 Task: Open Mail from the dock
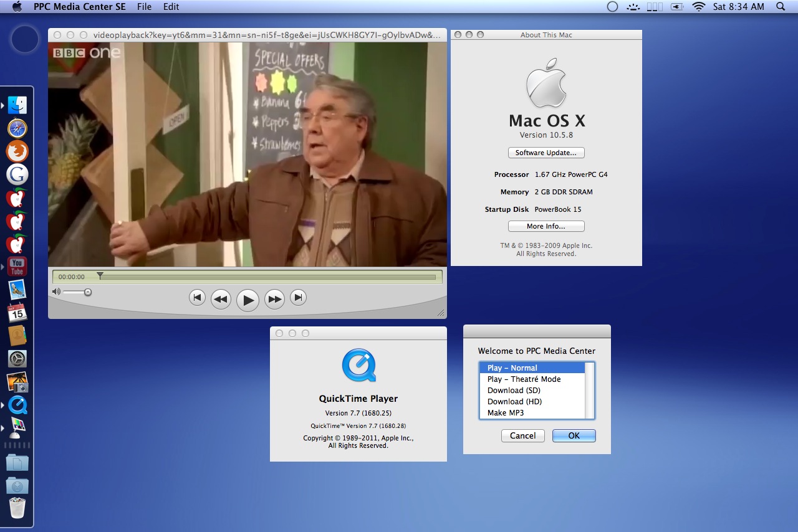pos(17,290)
